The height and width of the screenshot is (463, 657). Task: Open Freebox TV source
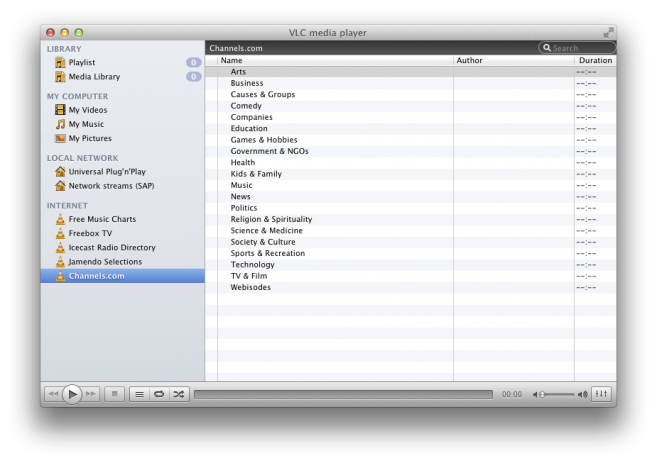[122, 233]
